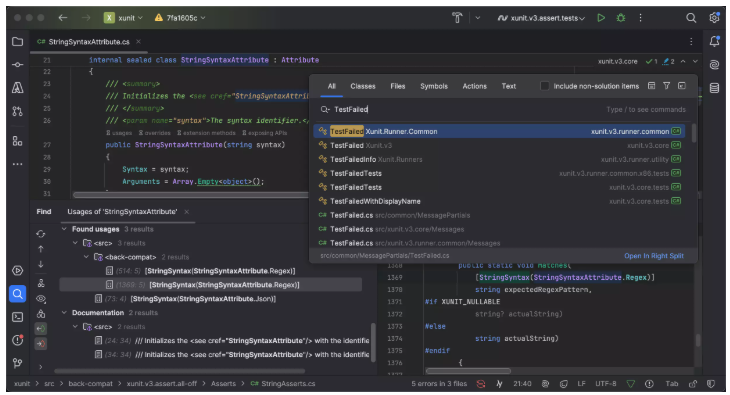Open the Database tool window icon
Screen dimensions: 730x395
click(x=714, y=88)
